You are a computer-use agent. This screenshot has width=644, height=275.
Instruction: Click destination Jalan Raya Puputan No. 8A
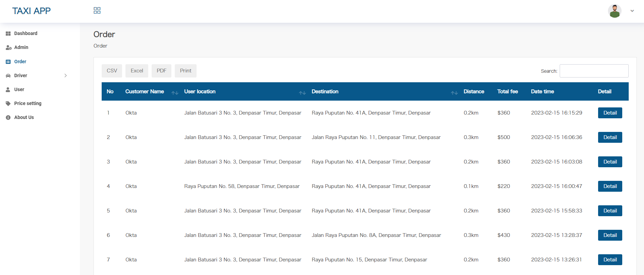tap(376, 235)
